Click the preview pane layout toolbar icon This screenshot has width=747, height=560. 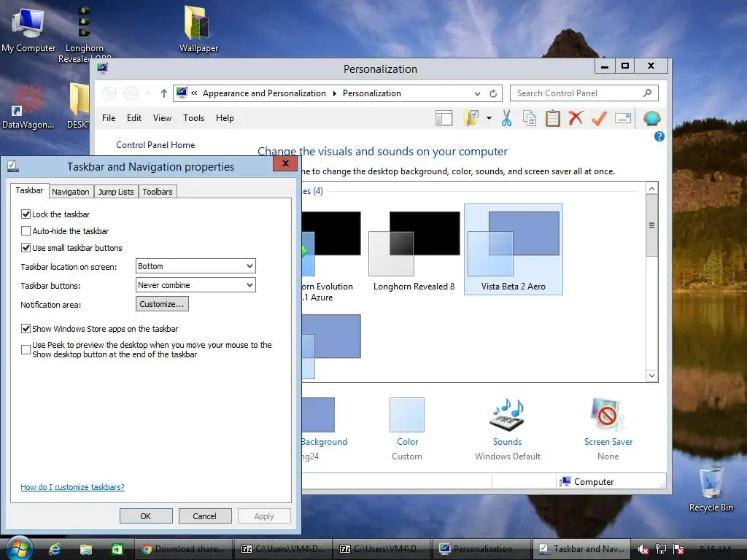[x=444, y=118]
